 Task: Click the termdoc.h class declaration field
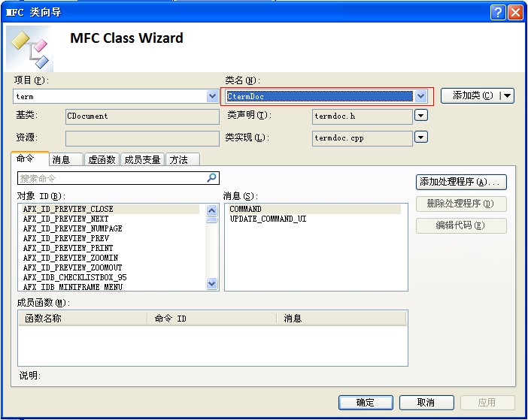pyautogui.click(x=363, y=116)
